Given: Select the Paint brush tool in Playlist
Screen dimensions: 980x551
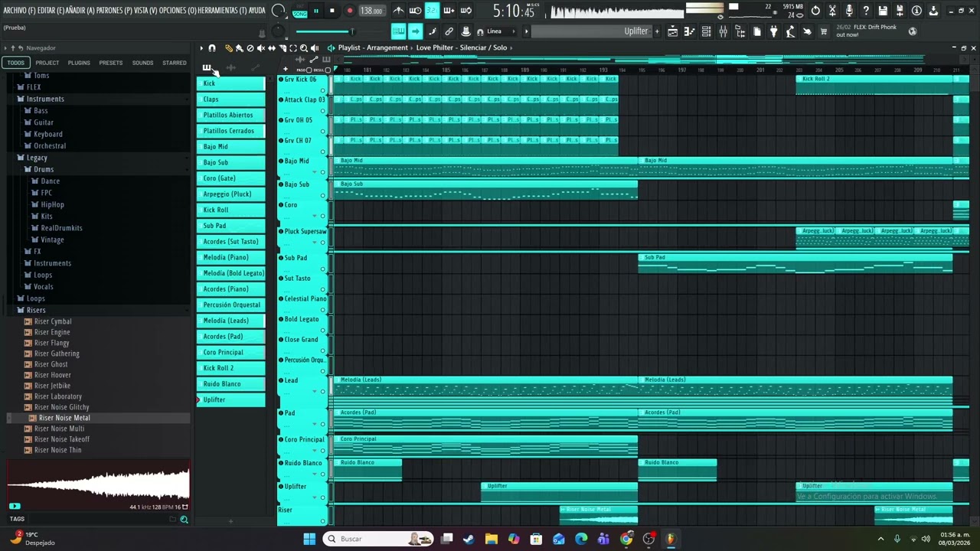Looking at the screenshot, I should click(240, 48).
